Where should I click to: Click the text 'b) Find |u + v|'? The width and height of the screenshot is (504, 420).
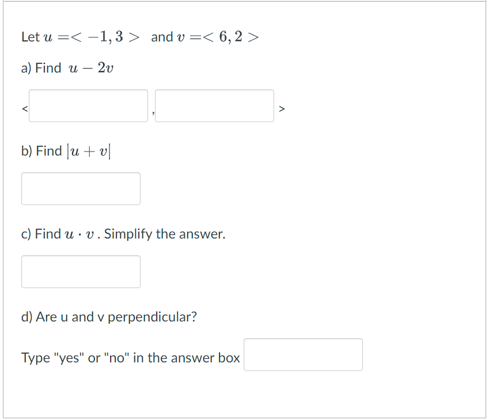click(x=67, y=150)
